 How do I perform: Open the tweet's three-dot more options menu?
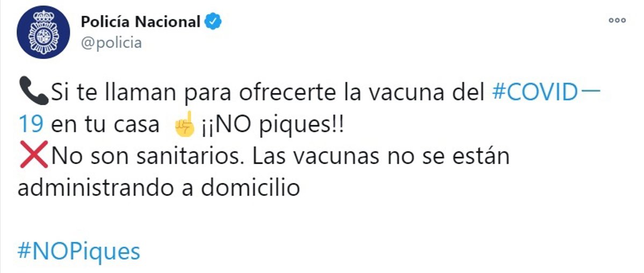pyautogui.click(x=617, y=20)
